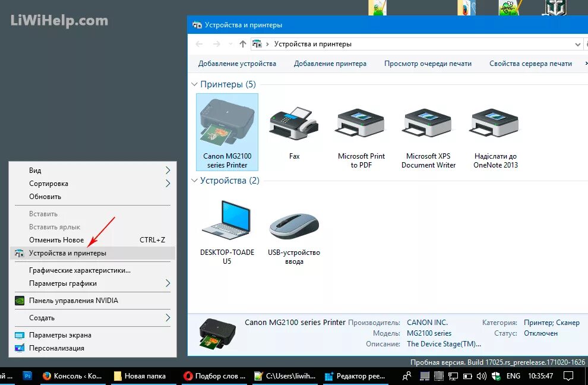The image size is (588, 385).
Task: Click the forward navigation arrow
Action: (216, 45)
